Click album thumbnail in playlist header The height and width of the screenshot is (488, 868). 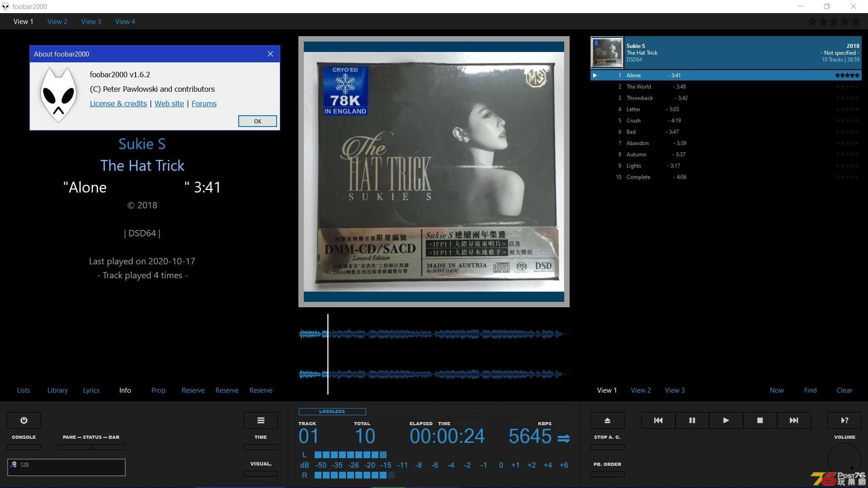coord(607,52)
